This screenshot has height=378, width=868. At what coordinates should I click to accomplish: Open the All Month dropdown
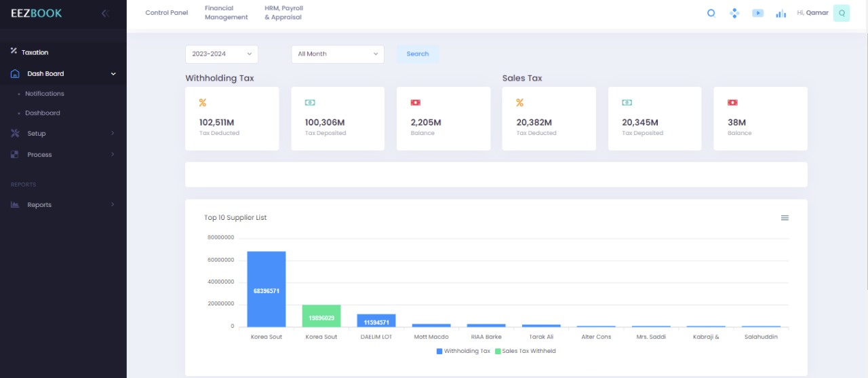(337, 54)
